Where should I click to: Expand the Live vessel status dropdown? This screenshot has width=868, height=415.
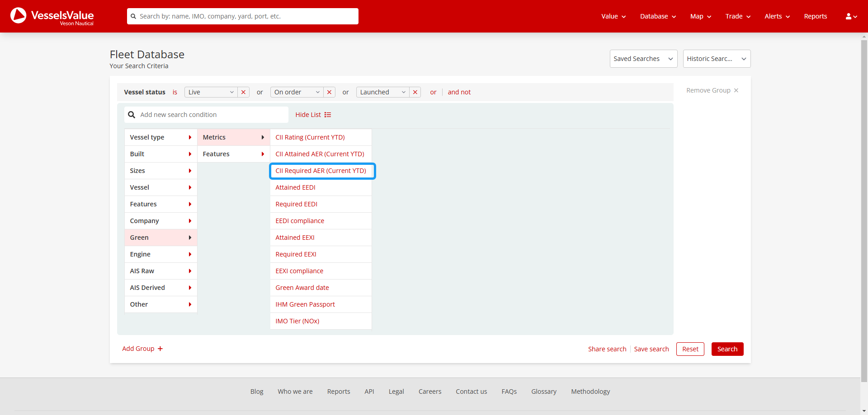click(211, 92)
